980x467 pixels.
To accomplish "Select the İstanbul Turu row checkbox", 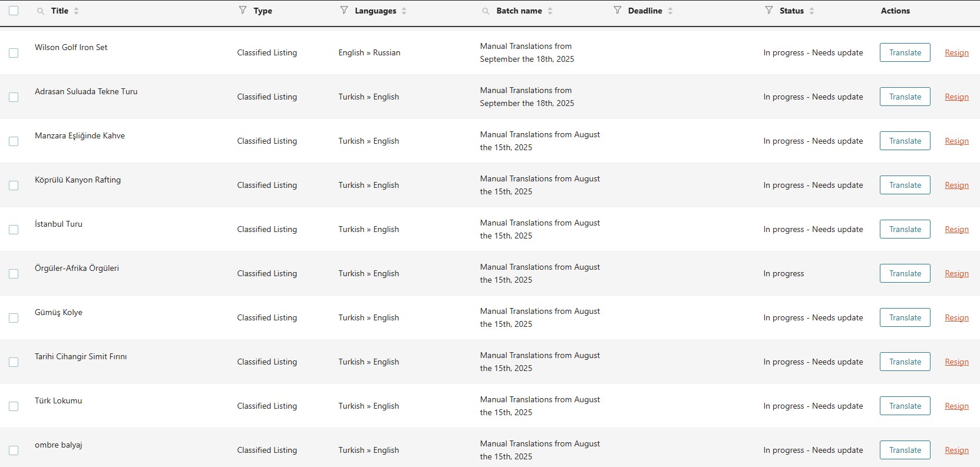I will click(x=14, y=230).
